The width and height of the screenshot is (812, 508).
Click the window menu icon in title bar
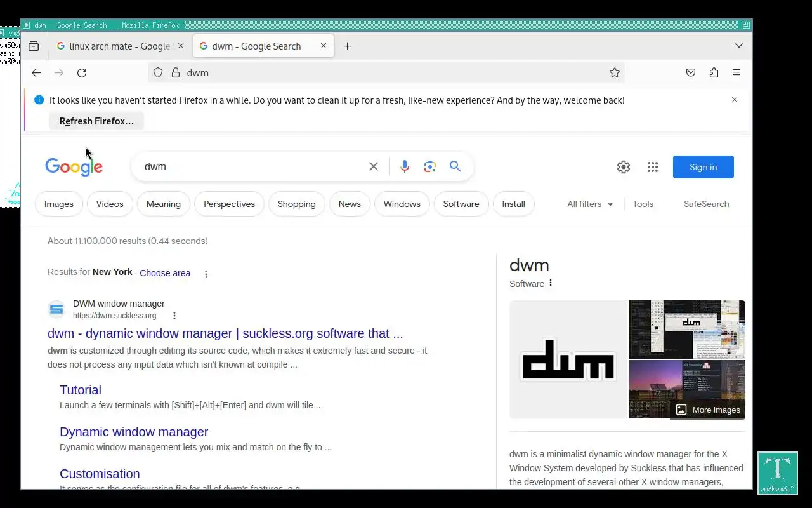pyautogui.click(x=26, y=25)
